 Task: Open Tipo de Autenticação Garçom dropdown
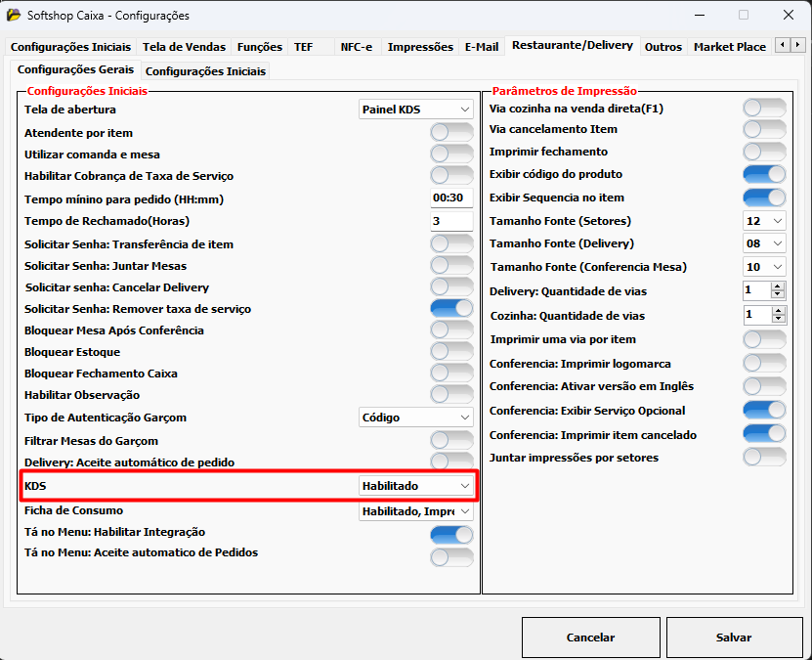[416, 418]
